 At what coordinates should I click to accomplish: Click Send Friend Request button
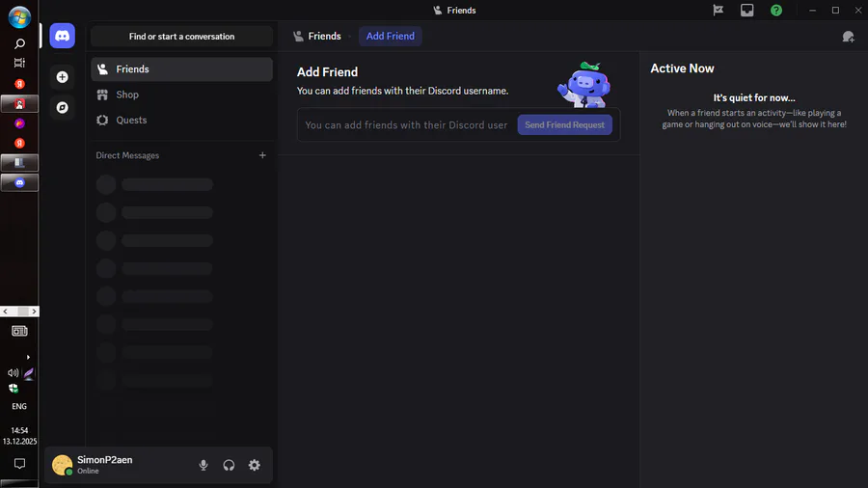tap(564, 125)
